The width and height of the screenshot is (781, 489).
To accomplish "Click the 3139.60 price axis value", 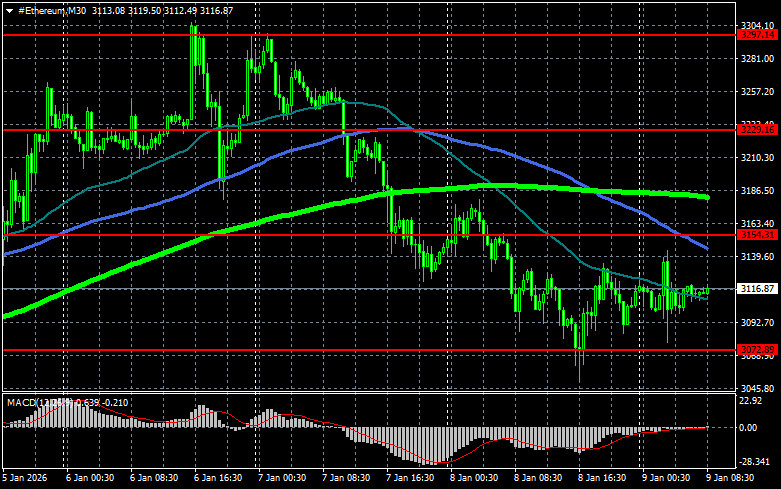I will click(757, 256).
